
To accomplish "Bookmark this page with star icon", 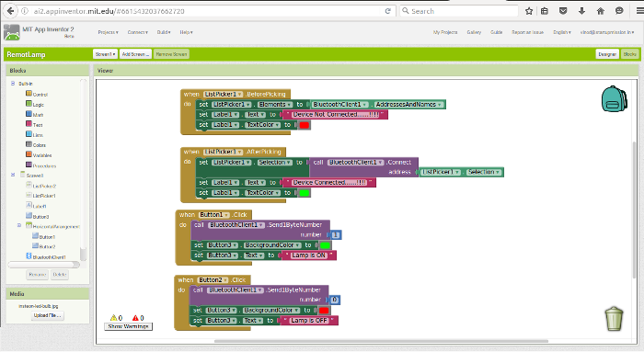I will pyautogui.click(x=529, y=11).
